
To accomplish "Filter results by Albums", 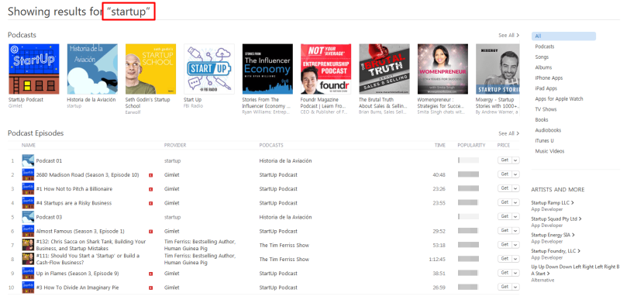I will click(x=543, y=67).
